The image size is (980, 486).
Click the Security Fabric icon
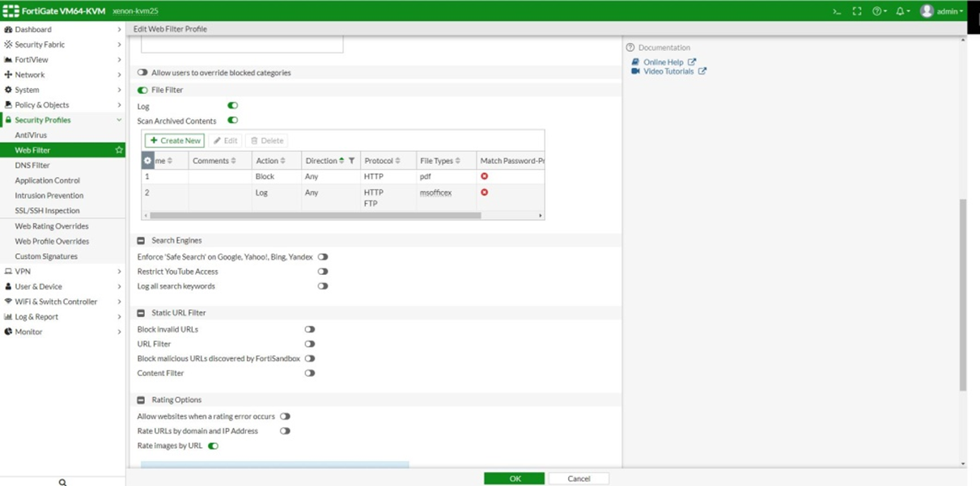8,44
